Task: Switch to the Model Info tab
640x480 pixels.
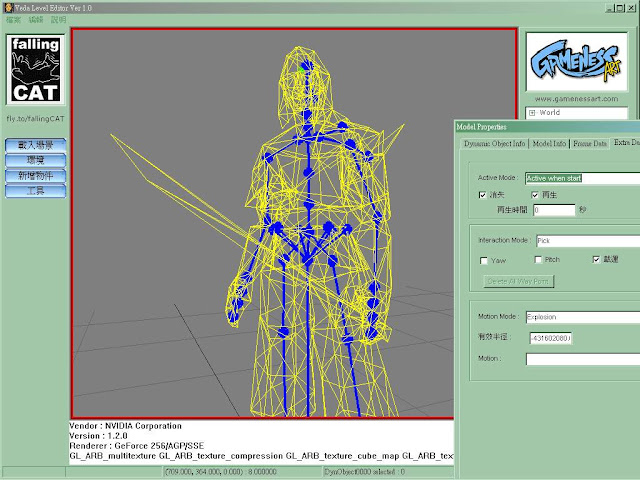Action: pyautogui.click(x=549, y=143)
